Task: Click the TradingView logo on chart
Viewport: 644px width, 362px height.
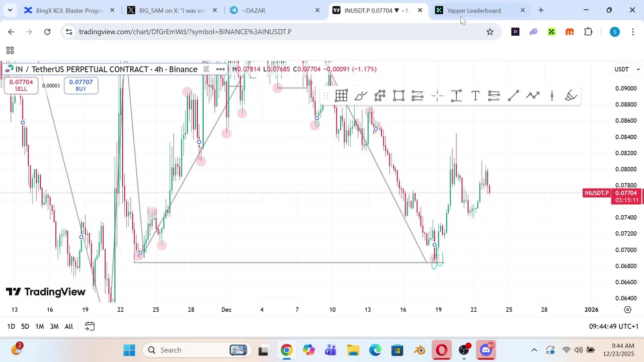Action: coord(46,292)
